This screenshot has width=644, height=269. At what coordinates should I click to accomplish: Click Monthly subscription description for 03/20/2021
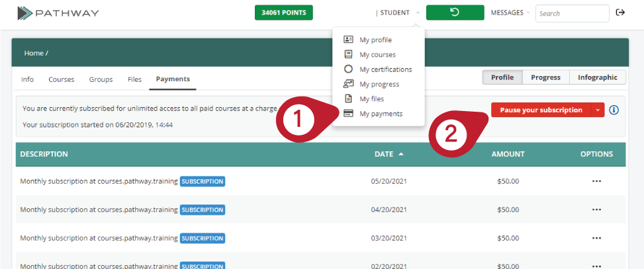click(99, 238)
